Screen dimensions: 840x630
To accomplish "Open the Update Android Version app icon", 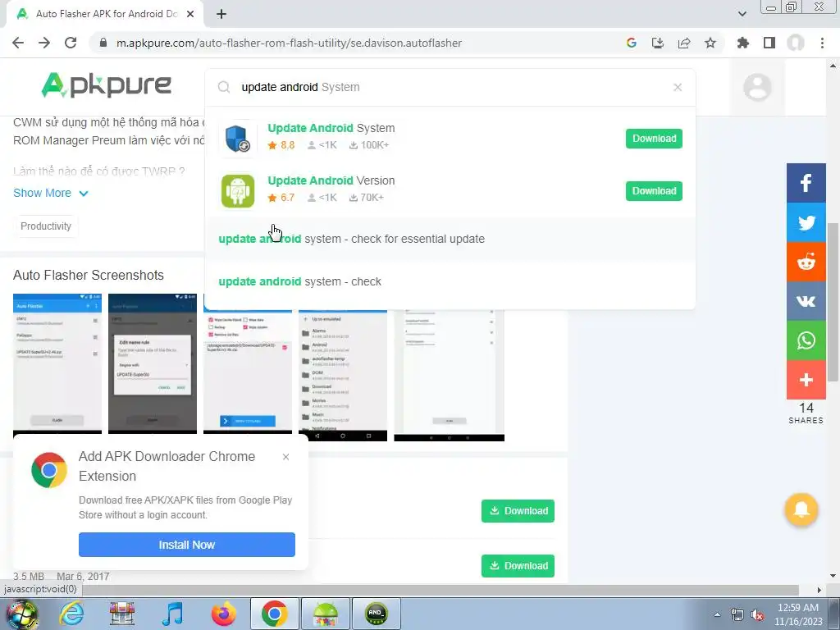I will click(x=238, y=190).
